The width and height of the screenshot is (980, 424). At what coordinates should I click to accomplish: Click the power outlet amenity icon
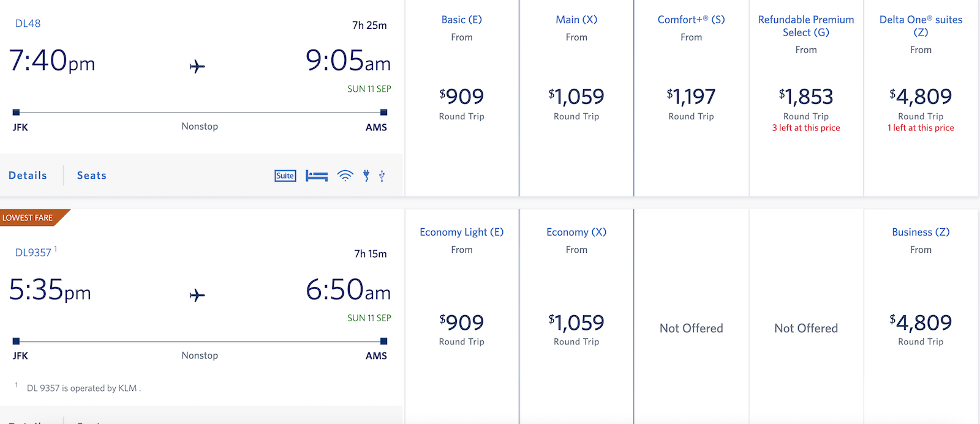tap(366, 176)
